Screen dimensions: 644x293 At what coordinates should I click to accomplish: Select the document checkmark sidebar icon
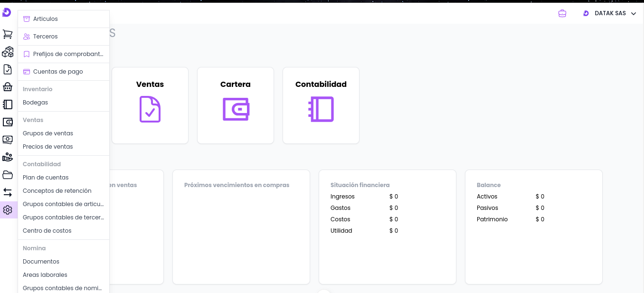pyautogui.click(x=8, y=69)
